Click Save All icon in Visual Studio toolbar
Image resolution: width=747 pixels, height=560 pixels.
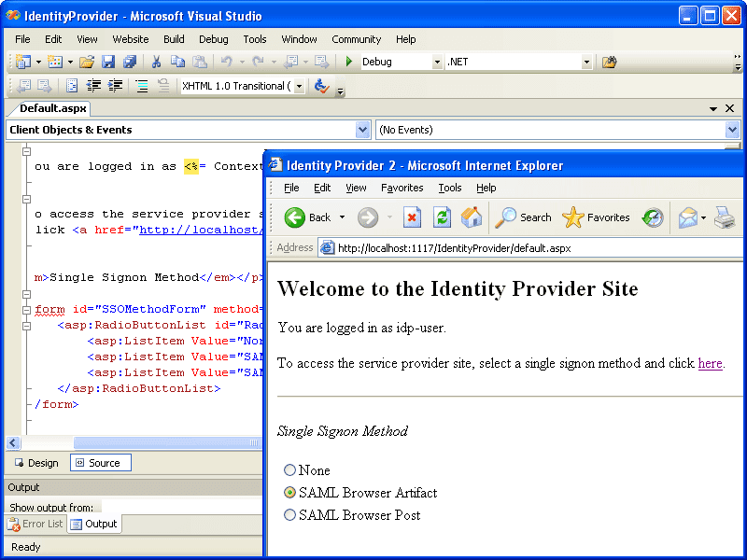tap(130, 62)
